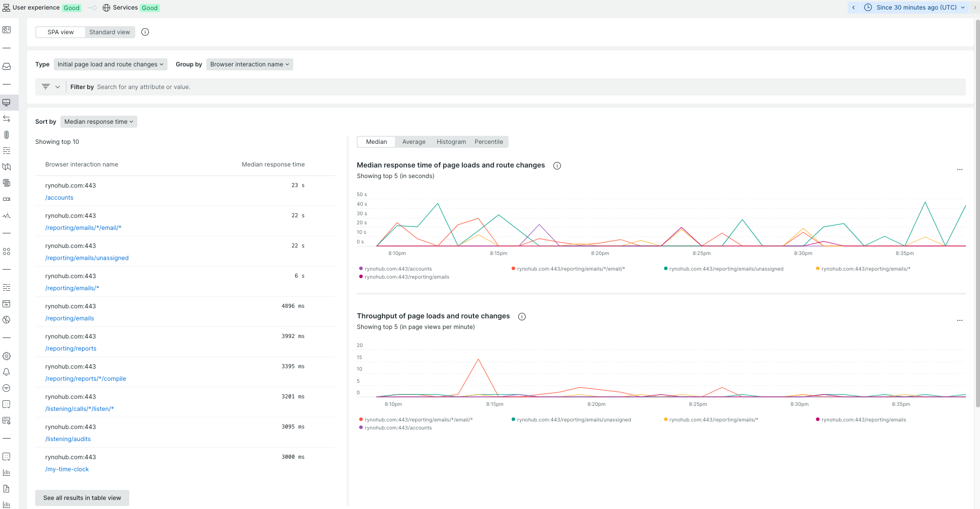980x509 pixels.
Task: Switch to SPA view
Action: click(60, 32)
